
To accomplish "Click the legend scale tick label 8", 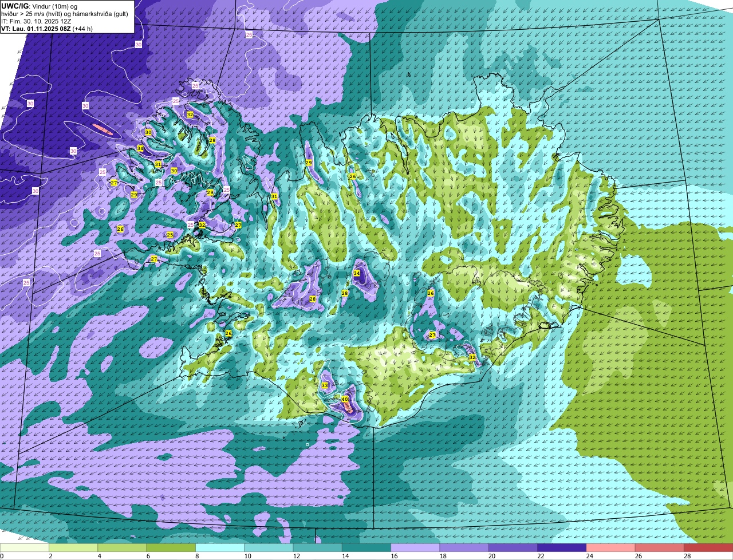I will 196,556.
